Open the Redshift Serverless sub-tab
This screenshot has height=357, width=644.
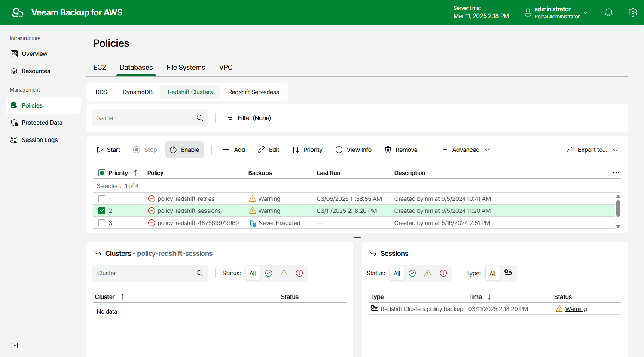point(253,92)
